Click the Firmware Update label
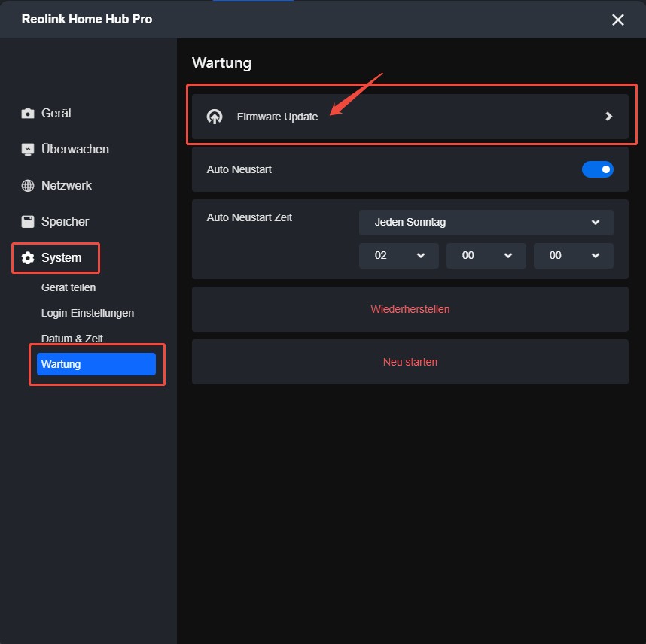 [277, 117]
